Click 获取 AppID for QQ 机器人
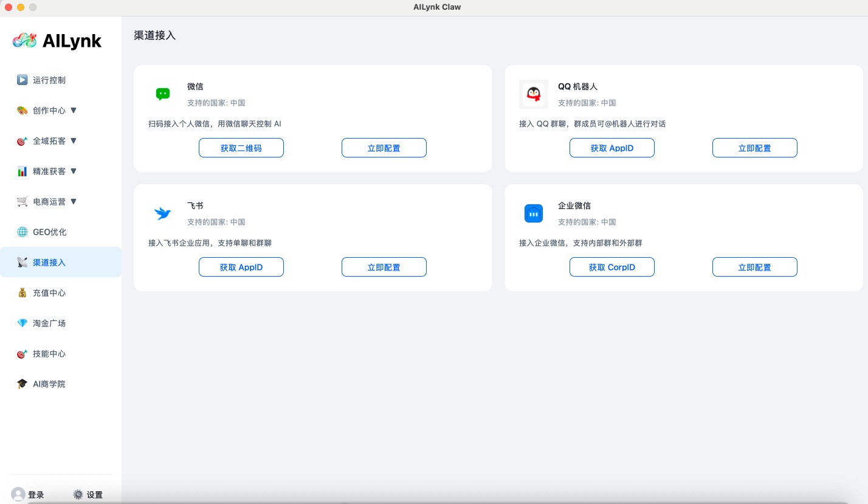This screenshot has height=504, width=868. click(612, 148)
